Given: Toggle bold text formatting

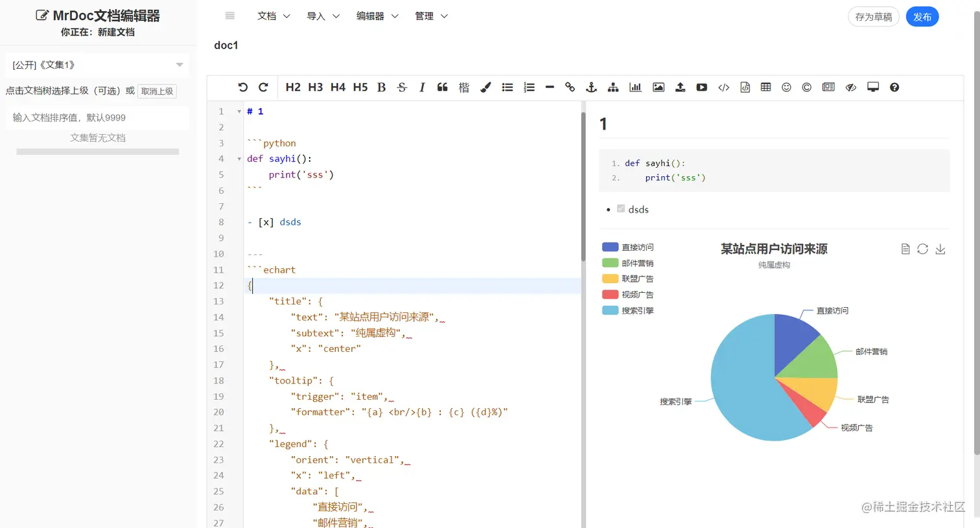Looking at the screenshot, I should coord(382,87).
